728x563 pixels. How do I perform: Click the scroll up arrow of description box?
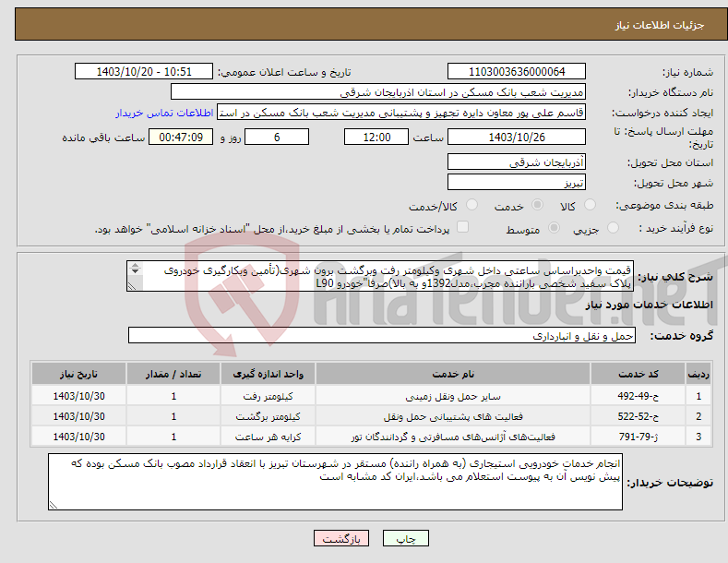tap(135, 265)
